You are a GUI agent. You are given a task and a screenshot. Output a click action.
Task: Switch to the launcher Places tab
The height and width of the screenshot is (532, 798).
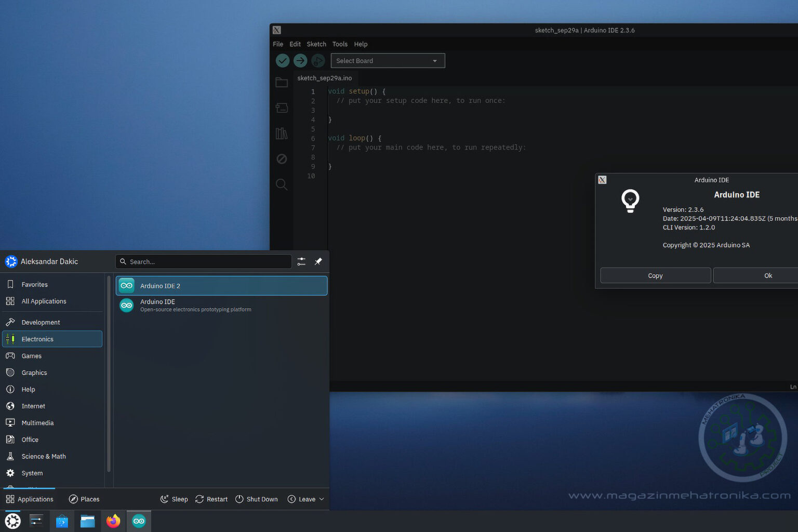pos(84,499)
